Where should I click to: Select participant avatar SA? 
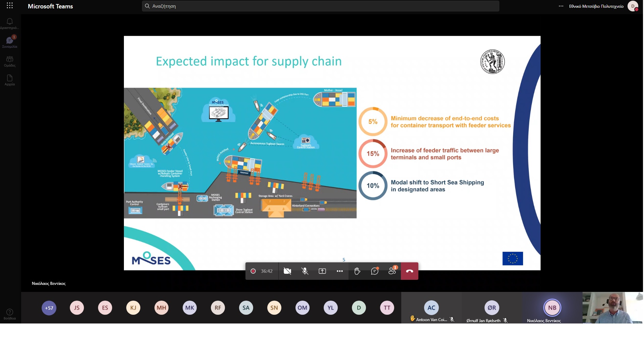point(246,308)
